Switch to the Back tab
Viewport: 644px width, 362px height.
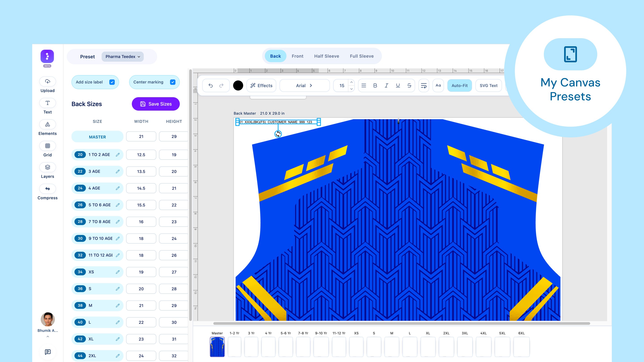275,56
